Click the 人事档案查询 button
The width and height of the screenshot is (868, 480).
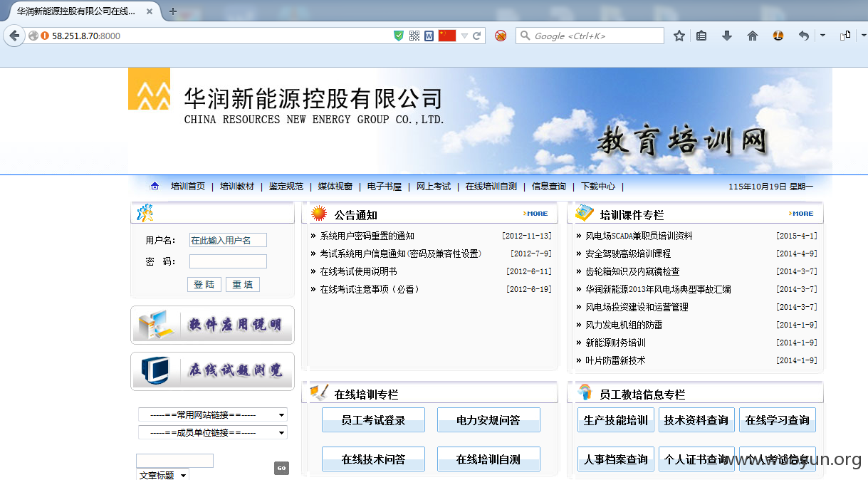tap(616, 459)
